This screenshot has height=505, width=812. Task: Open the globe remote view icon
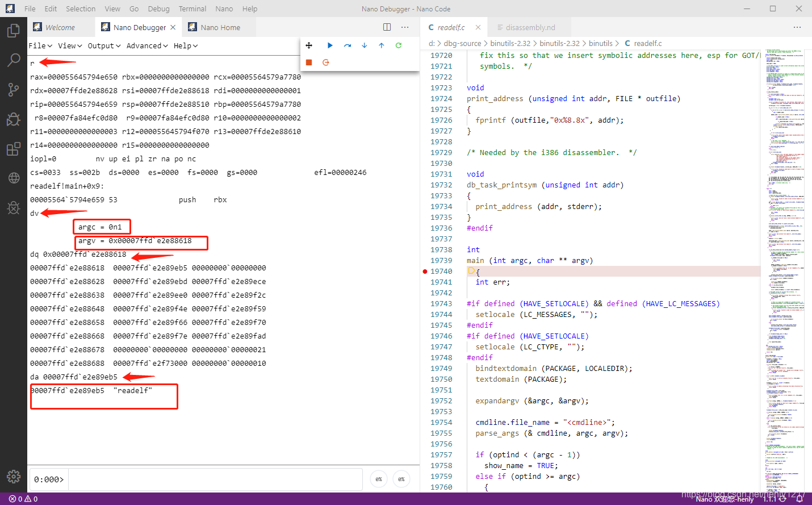click(13, 178)
